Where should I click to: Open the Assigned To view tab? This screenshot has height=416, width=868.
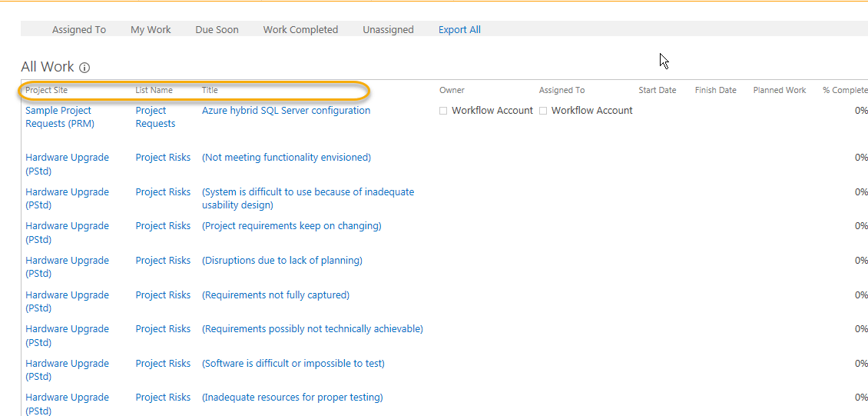(79, 30)
